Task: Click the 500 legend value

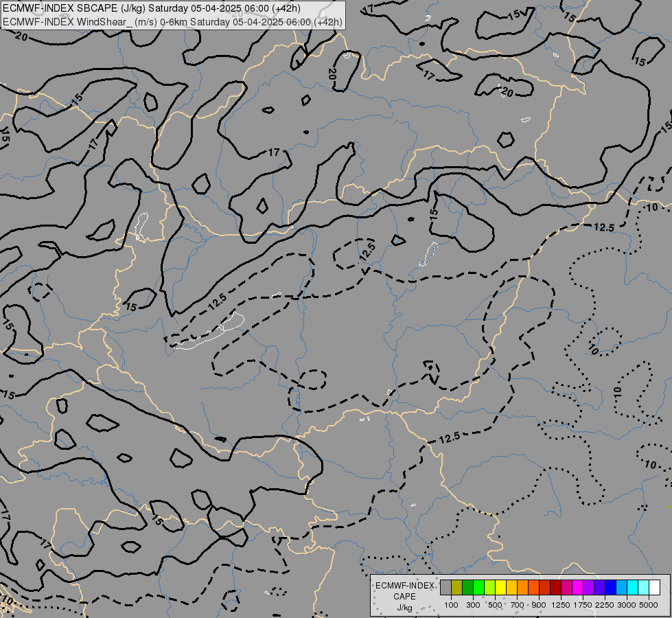Action: (x=495, y=605)
